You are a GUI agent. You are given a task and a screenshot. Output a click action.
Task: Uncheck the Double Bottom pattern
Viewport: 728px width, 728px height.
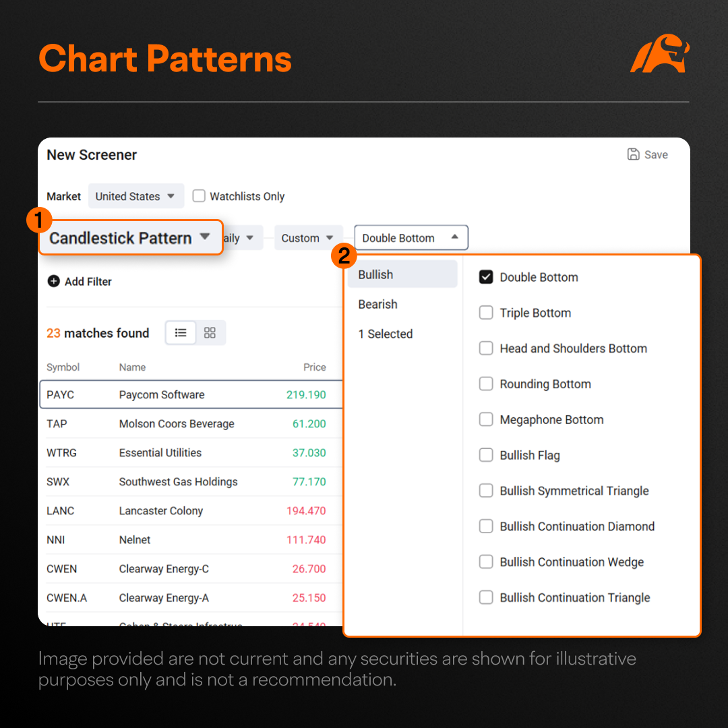click(486, 277)
